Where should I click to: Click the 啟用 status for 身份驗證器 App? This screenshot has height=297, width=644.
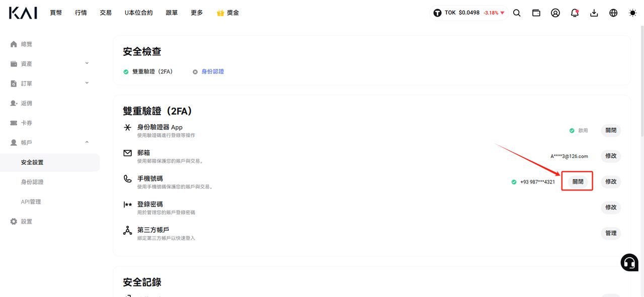[x=579, y=131]
